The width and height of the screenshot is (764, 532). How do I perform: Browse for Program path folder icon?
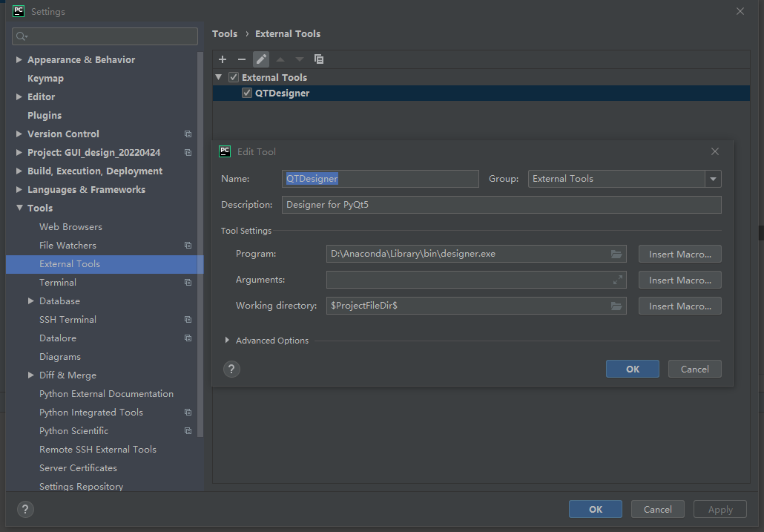(616, 254)
